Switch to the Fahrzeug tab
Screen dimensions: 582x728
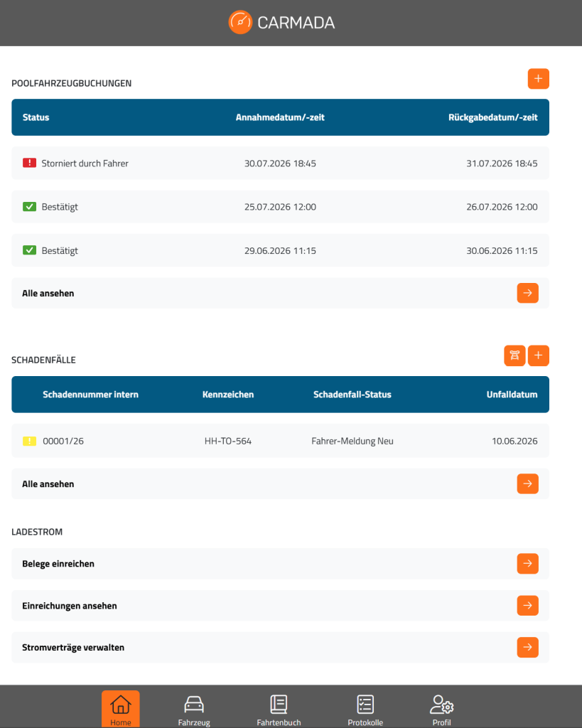tap(194, 710)
